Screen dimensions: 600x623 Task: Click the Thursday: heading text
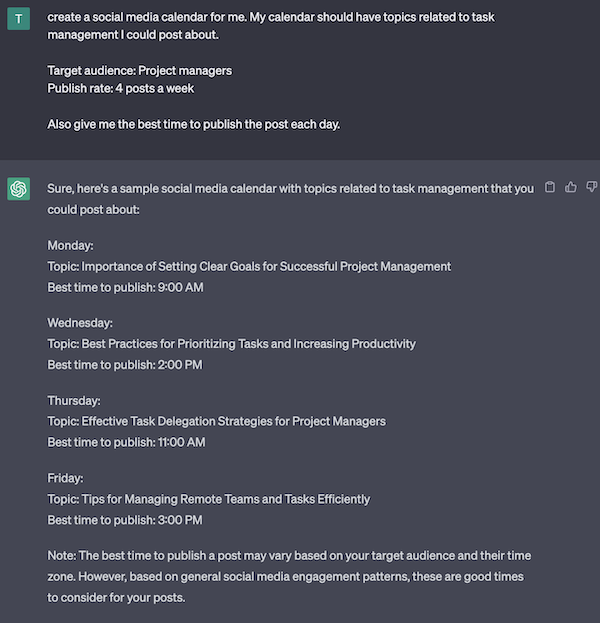pyautogui.click(x=74, y=400)
